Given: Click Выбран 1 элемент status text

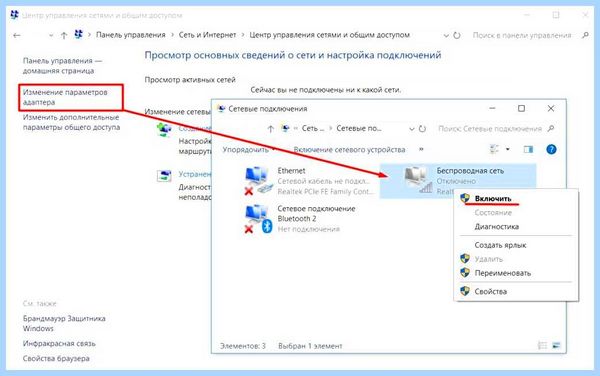Looking at the screenshot, I should 310,346.
